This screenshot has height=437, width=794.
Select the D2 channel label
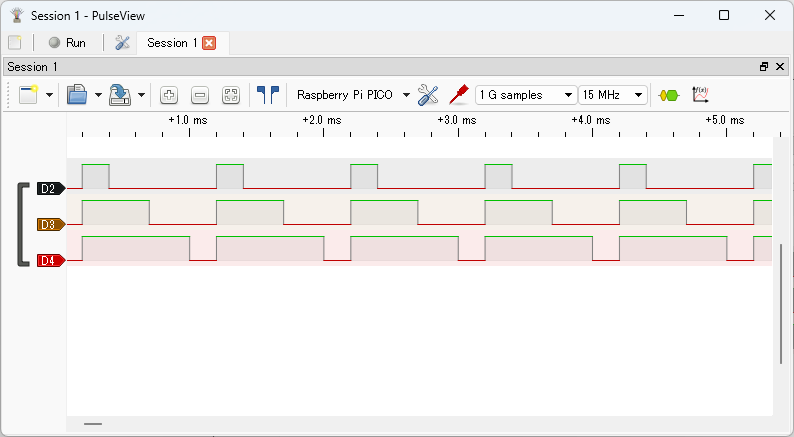point(51,188)
